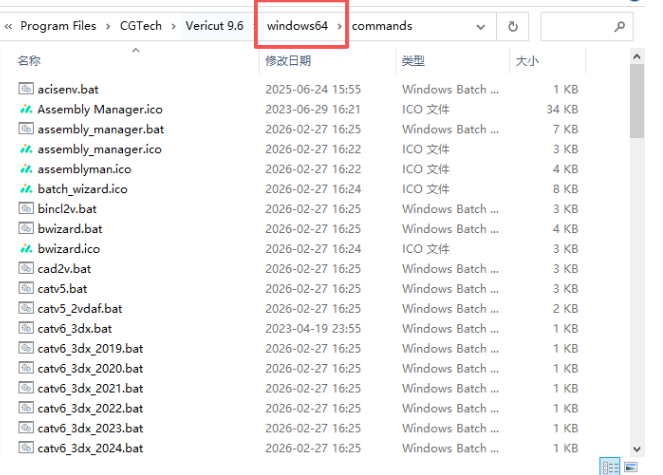Sort files by 类型 column header
The height and width of the screenshot is (475, 663).
pos(413,61)
